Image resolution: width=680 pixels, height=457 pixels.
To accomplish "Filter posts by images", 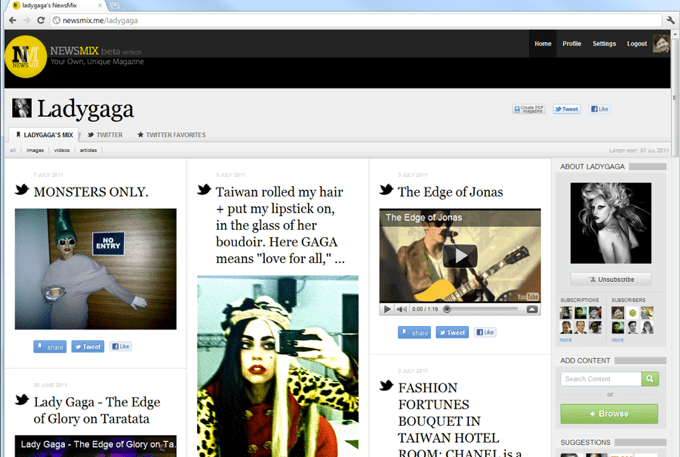I will pyautogui.click(x=35, y=150).
